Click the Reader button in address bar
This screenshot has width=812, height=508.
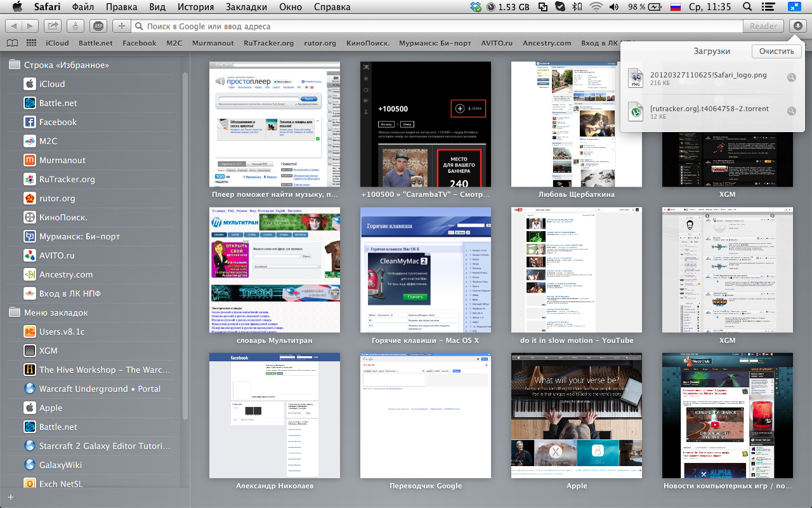click(763, 26)
